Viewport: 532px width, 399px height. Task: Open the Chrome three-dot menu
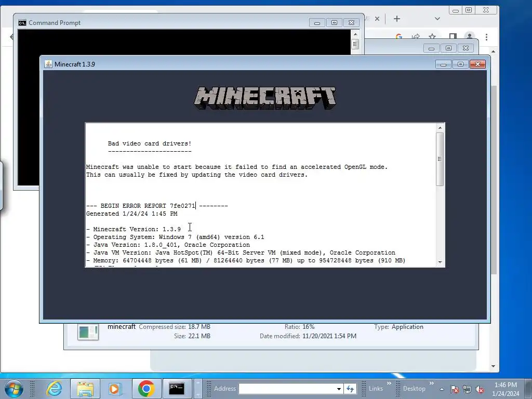coord(486,37)
